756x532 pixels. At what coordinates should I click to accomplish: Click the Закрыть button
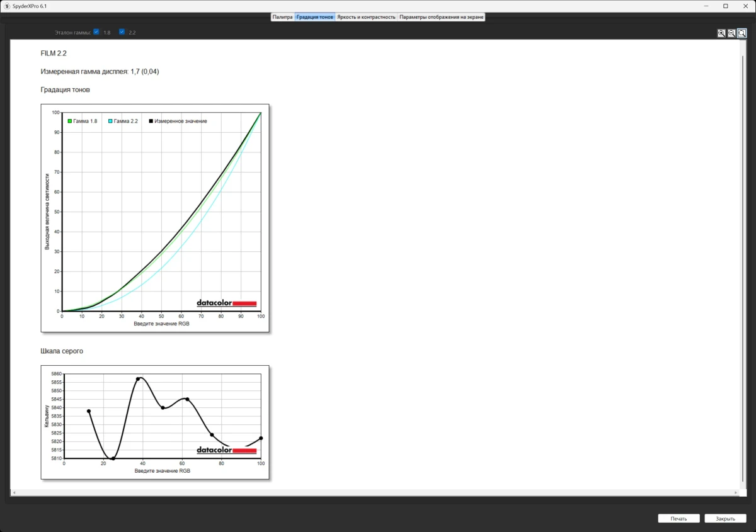coord(725,519)
